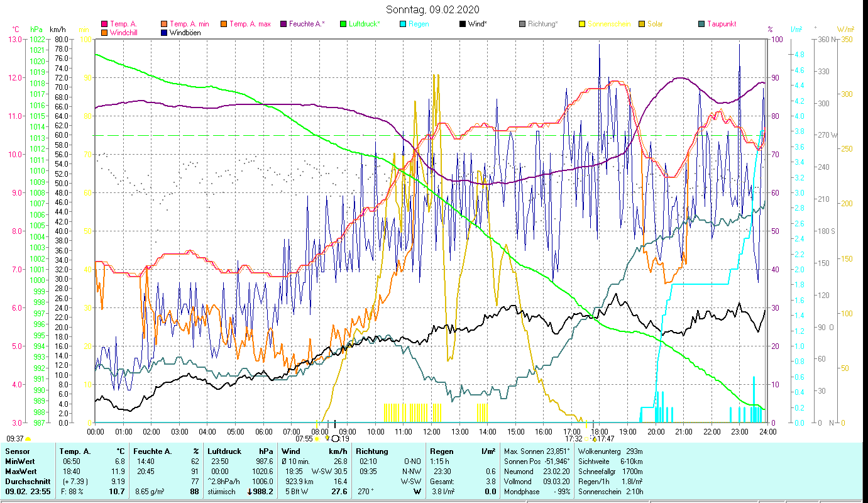The height and width of the screenshot is (503, 868).
Task: Click the black Wind* legend swatch
Action: (462, 24)
